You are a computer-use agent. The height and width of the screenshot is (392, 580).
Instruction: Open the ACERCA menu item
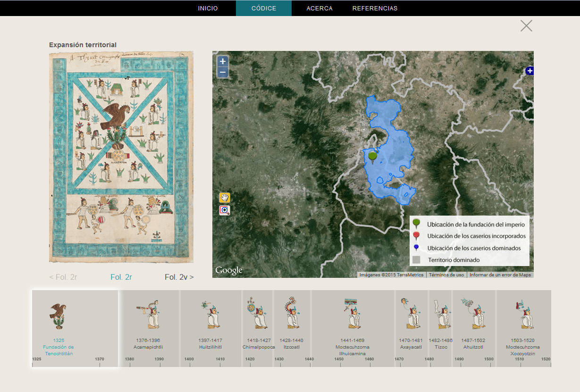(319, 8)
